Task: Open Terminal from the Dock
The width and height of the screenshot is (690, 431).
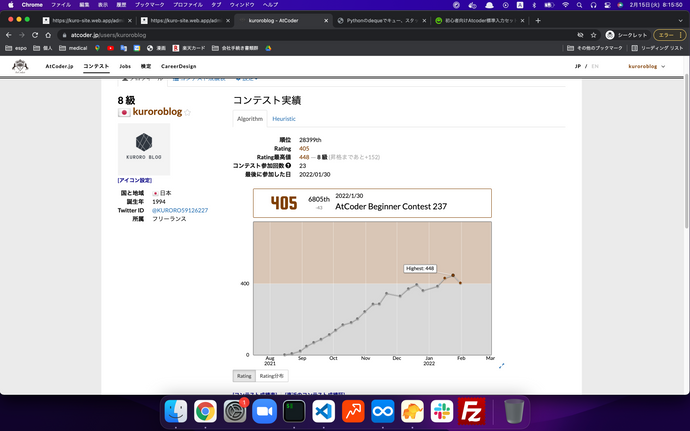Action: click(294, 411)
